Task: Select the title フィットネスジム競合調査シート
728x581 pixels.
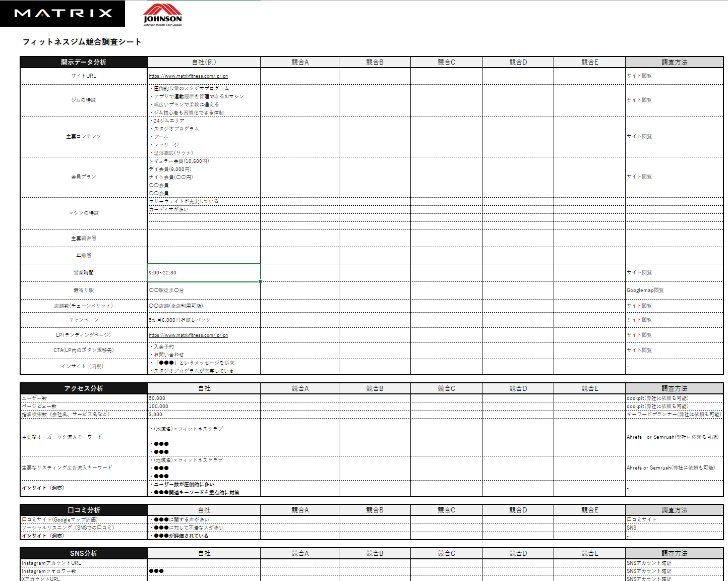Action: click(82, 42)
